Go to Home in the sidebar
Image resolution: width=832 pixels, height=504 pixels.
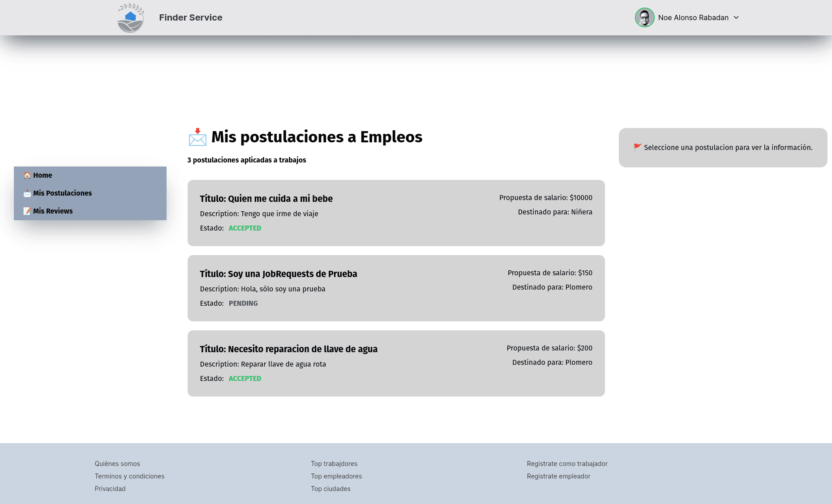tap(43, 175)
